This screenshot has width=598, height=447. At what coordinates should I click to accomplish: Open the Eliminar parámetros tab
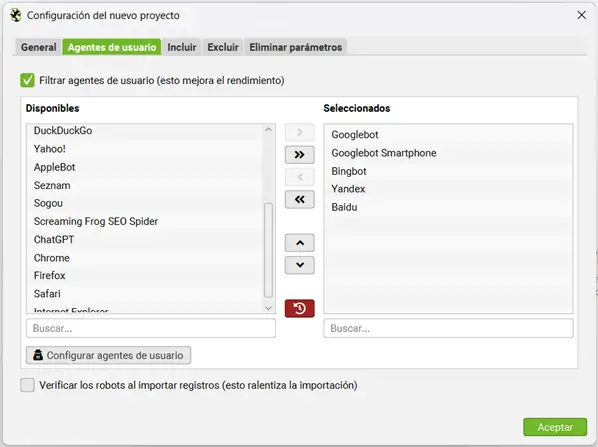pyautogui.click(x=296, y=47)
